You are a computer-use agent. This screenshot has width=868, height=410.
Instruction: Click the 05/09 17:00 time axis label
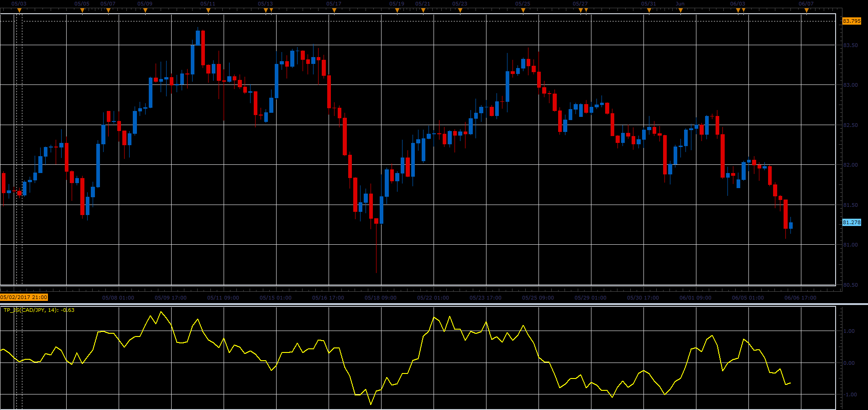click(x=171, y=298)
